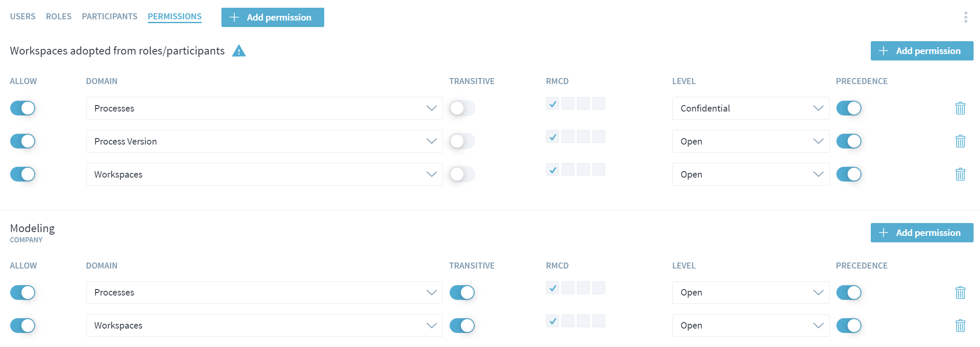
Task: Open the Roles tab
Action: pyautogui.click(x=59, y=16)
